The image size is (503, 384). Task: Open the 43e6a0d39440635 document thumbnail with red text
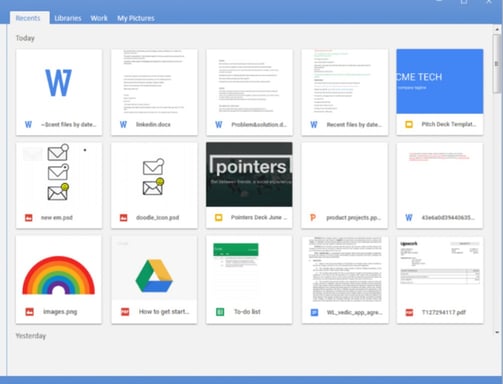tap(440, 175)
